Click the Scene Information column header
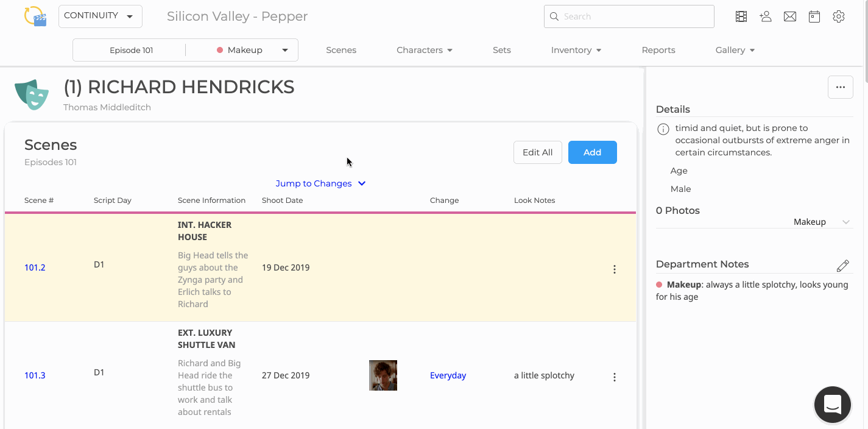 pyautogui.click(x=211, y=200)
